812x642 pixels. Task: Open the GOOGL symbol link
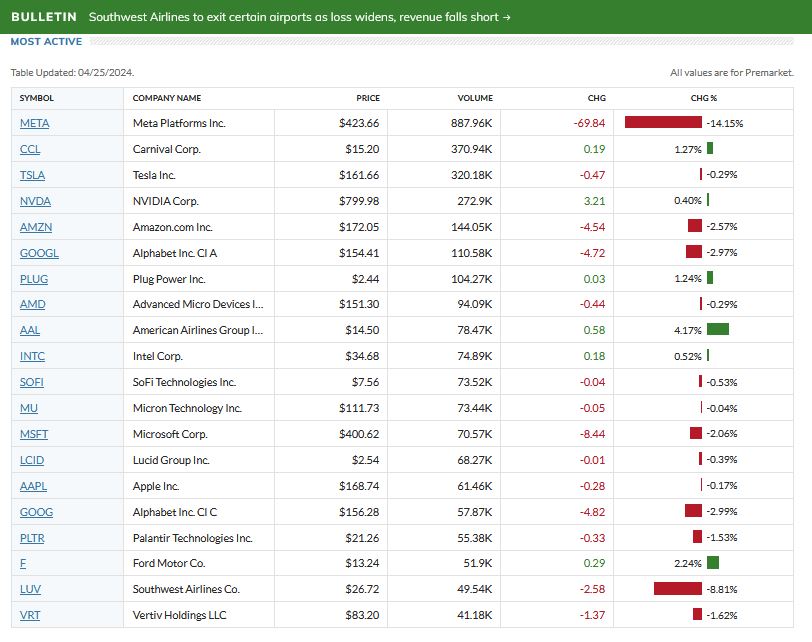point(39,253)
